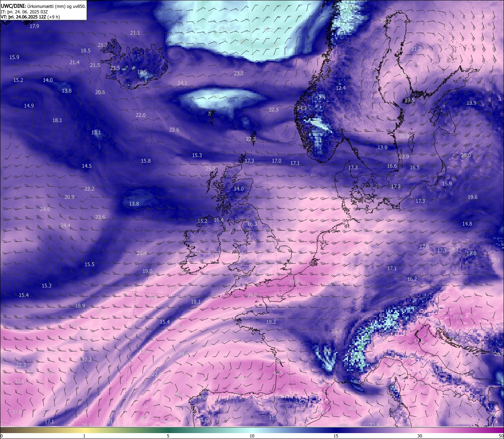Click the 20.9 value in the mid-Atlantic
Viewport: 504px width, 439px height.
click(x=69, y=197)
